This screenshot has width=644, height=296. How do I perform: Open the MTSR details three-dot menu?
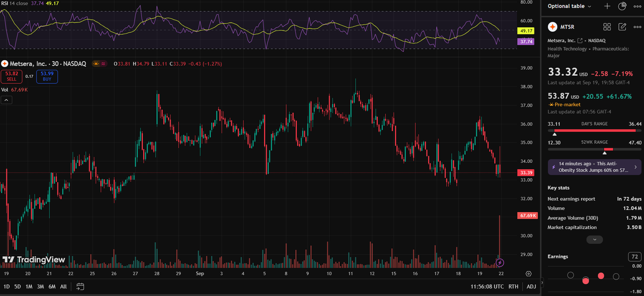click(x=637, y=26)
